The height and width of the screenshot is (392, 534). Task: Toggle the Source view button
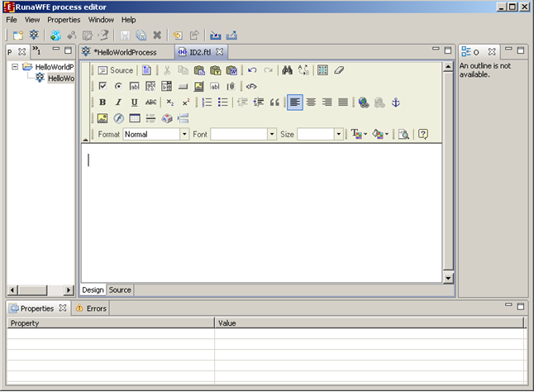115,70
